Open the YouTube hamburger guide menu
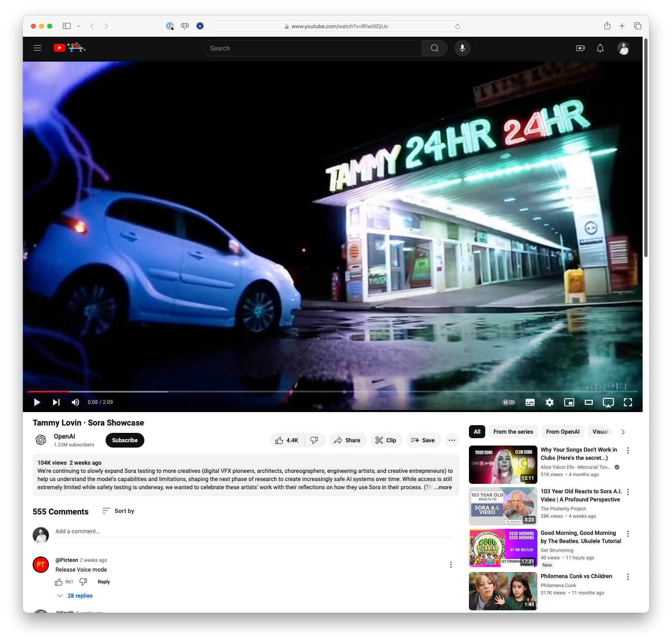Screen dimensions: 672x643 point(38,48)
